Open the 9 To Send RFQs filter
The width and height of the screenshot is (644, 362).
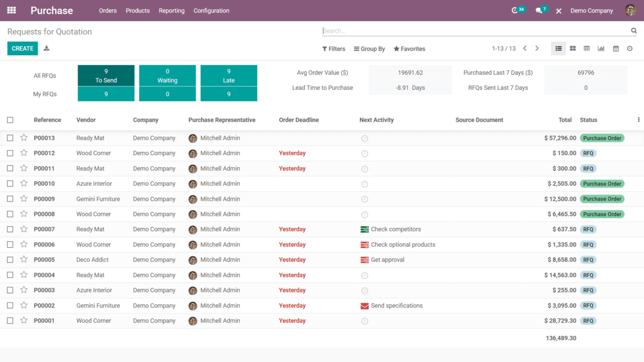pos(106,74)
